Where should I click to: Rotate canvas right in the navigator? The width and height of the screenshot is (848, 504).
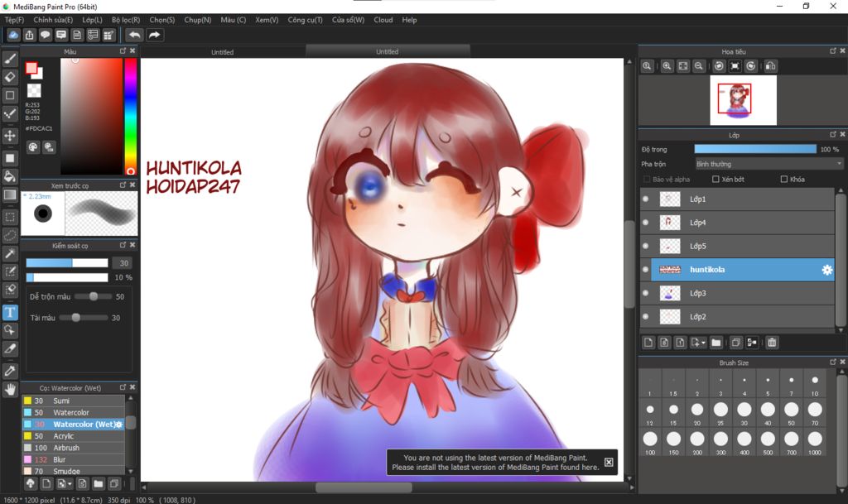click(x=750, y=66)
